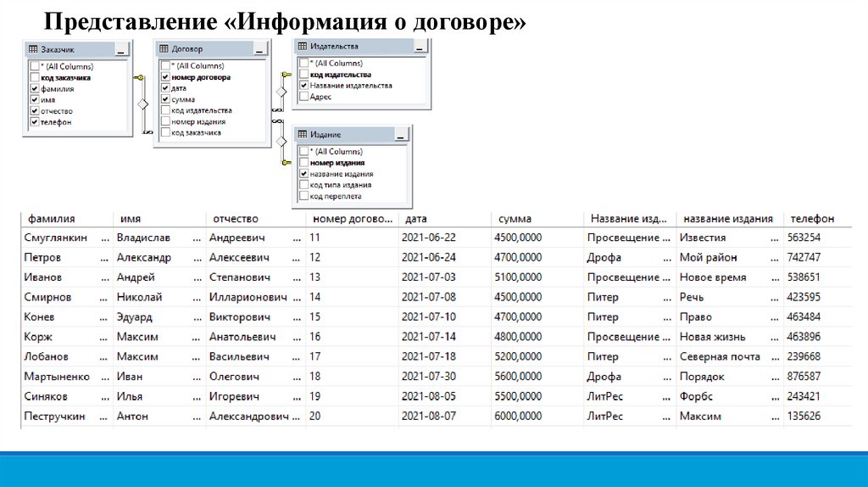Open ellipsis button in Известия cell
This screenshot has width=868, height=487.
point(772,238)
